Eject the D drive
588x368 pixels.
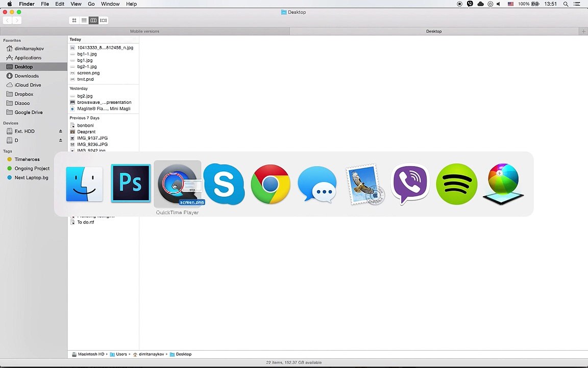60,140
